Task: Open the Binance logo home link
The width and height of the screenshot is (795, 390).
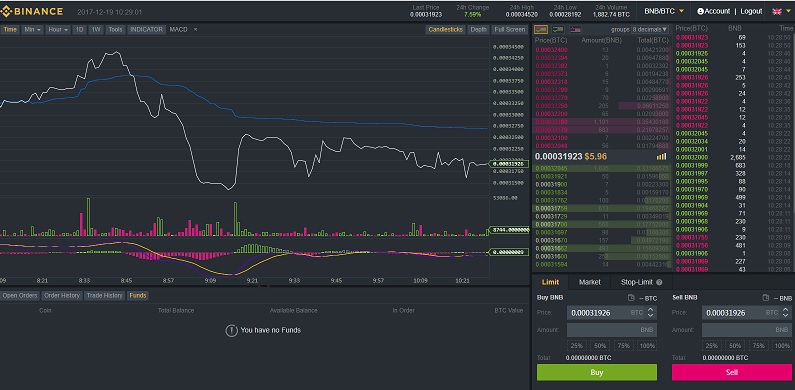Action: tap(32, 11)
